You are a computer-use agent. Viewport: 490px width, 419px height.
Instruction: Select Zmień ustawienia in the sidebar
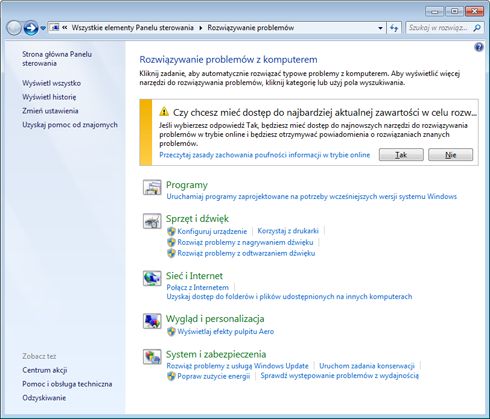pos(50,111)
